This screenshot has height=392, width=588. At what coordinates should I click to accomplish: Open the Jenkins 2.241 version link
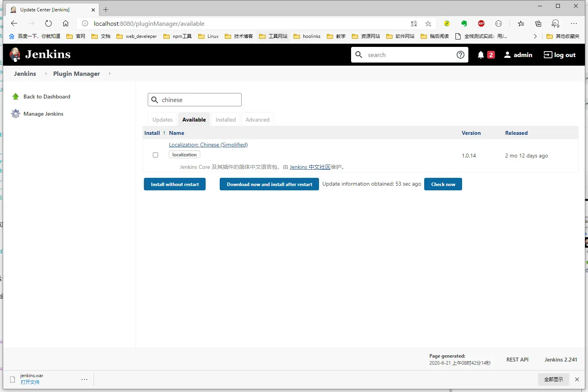pyautogui.click(x=561, y=360)
